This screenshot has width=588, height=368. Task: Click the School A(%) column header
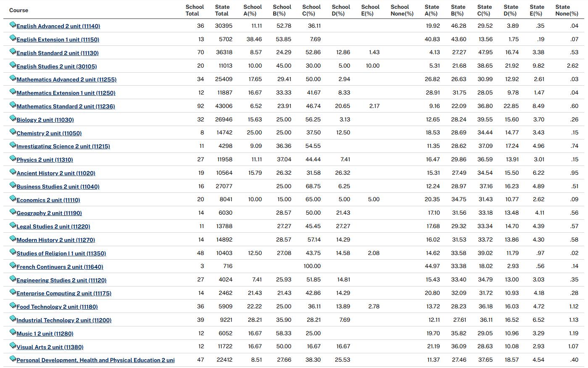click(x=253, y=10)
